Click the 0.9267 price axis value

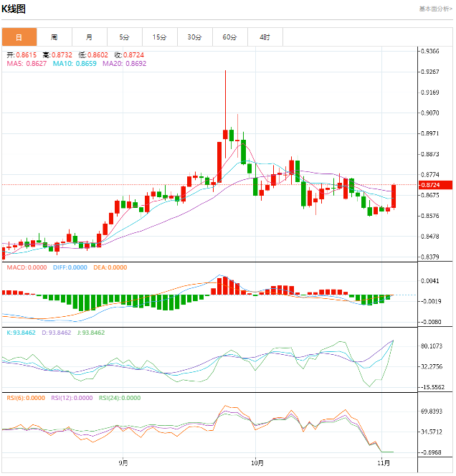[430, 72]
